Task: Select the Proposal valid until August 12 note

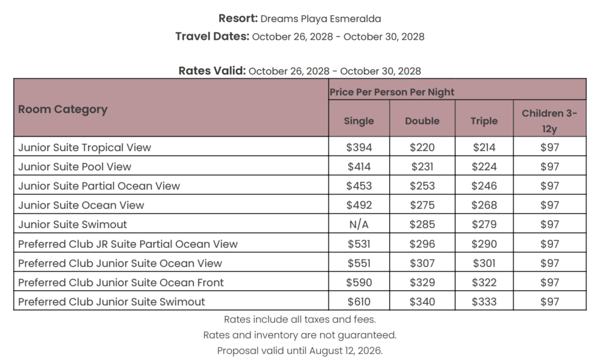Action: click(x=299, y=351)
